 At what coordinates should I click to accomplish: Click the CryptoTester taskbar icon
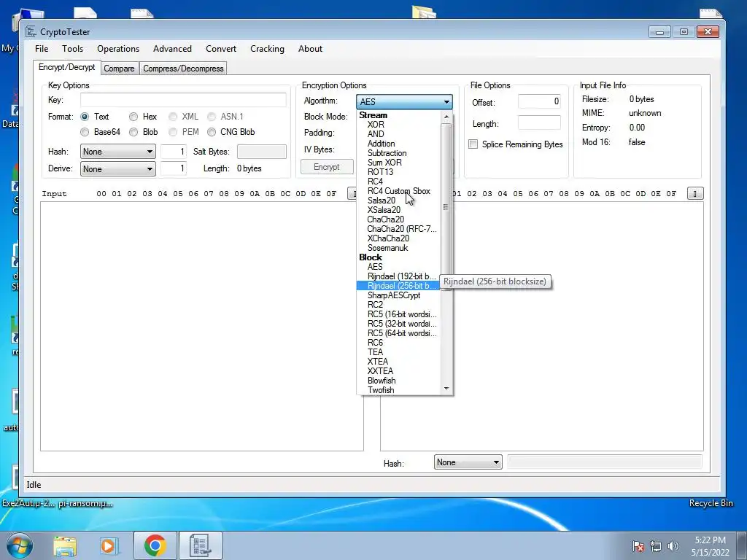tap(201, 545)
